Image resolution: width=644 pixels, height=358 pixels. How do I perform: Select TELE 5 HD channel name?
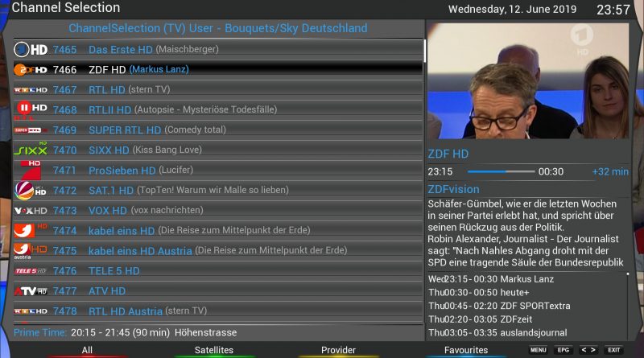click(114, 271)
